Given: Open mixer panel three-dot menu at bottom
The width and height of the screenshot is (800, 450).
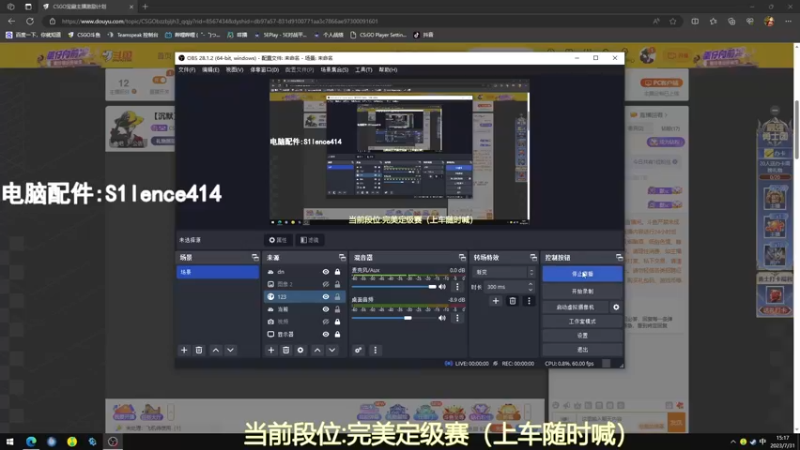Looking at the screenshot, I should click(376, 350).
